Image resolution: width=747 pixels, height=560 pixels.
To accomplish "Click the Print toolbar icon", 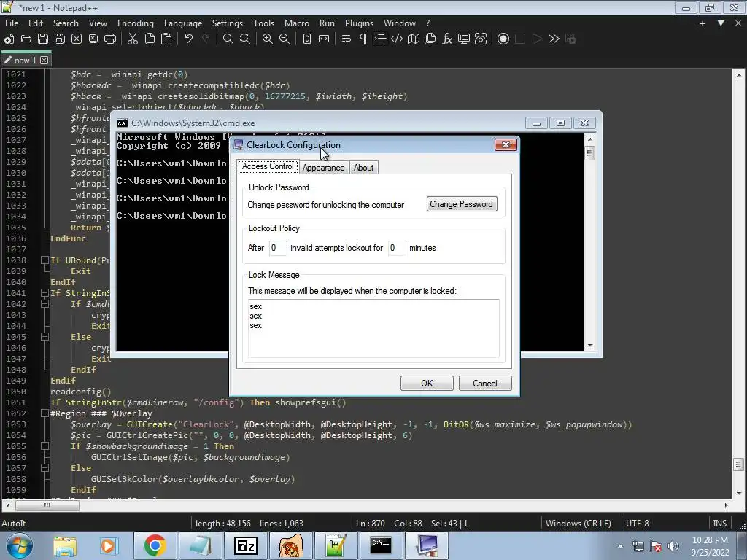I will pos(110,39).
